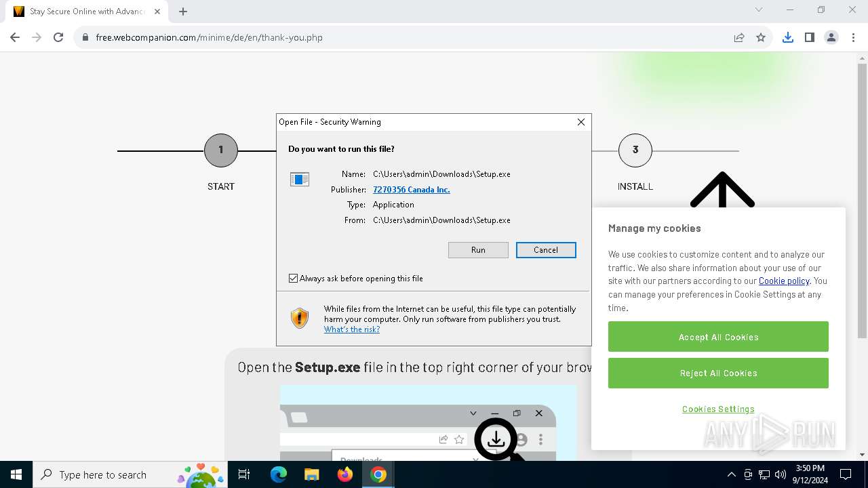Viewport: 868px width, 488px height.
Task: Bookmark this tab with star icon
Action: [761, 37]
